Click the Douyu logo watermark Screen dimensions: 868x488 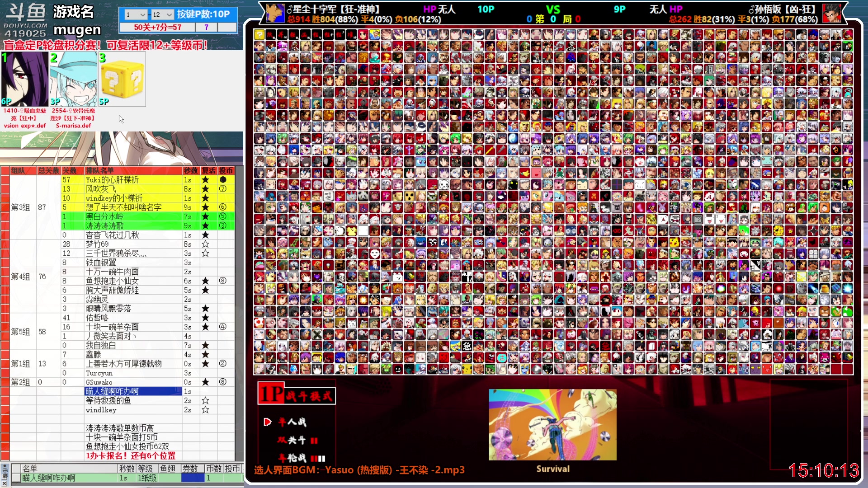pyautogui.click(x=25, y=19)
